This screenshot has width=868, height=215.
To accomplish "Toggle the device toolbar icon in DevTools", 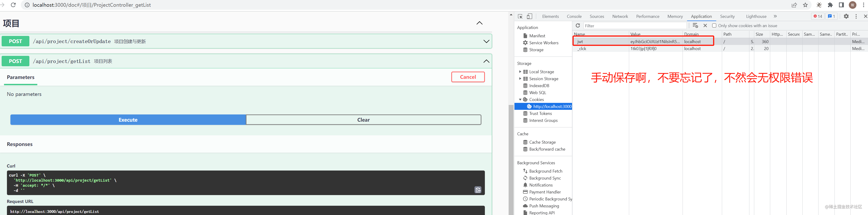I will coord(530,16).
